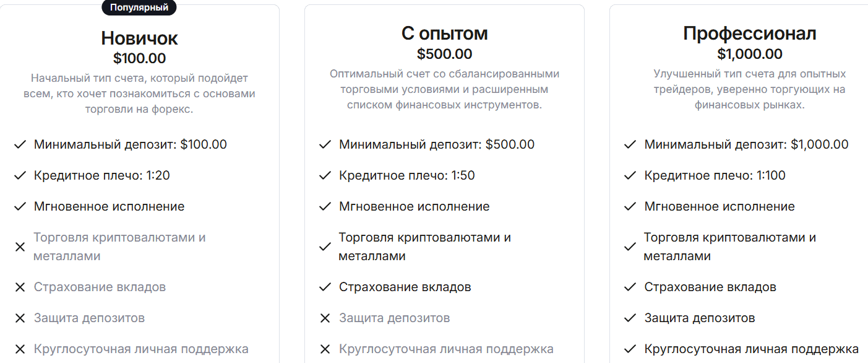Click the $1,000.00 price under Профессионал

[x=749, y=54]
